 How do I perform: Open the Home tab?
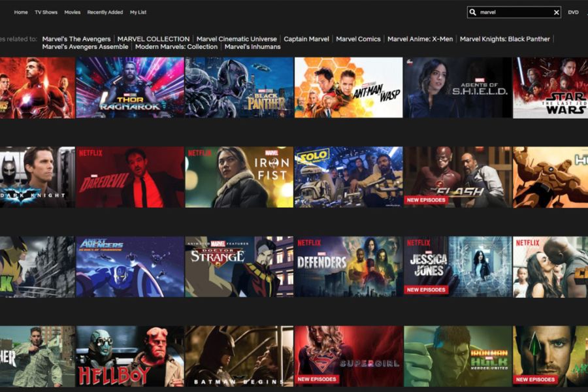21,12
